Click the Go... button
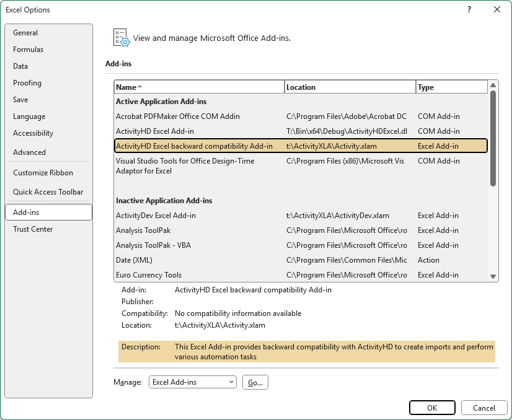512x420 pixels. (255, 382)
